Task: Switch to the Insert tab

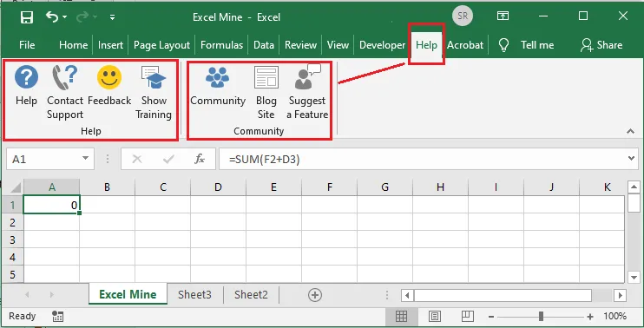Action: point(110,45)
